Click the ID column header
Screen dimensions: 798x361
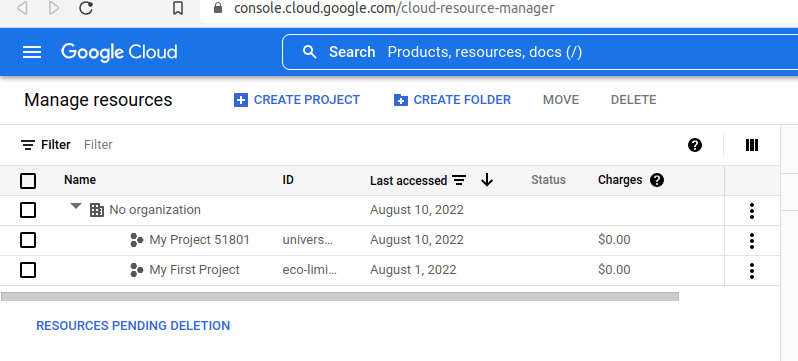pyautogui.click(x=288, y=180)
